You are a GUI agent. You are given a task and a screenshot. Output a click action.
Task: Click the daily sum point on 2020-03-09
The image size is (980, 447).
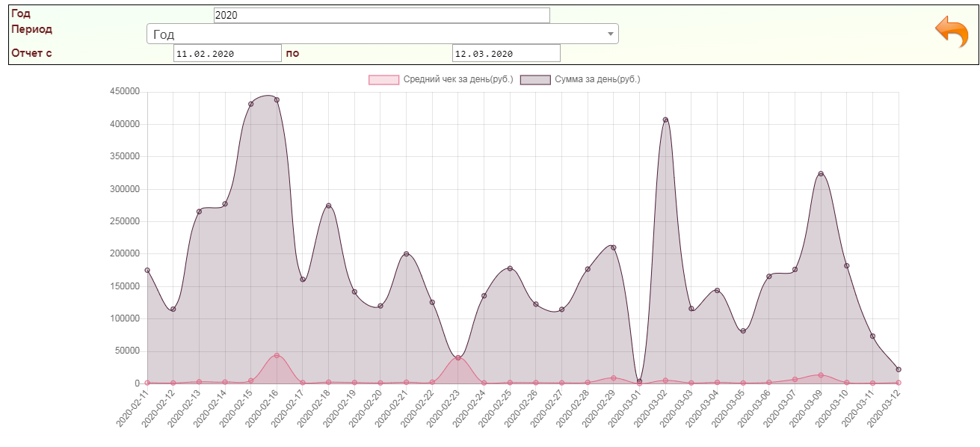point(821,174)
